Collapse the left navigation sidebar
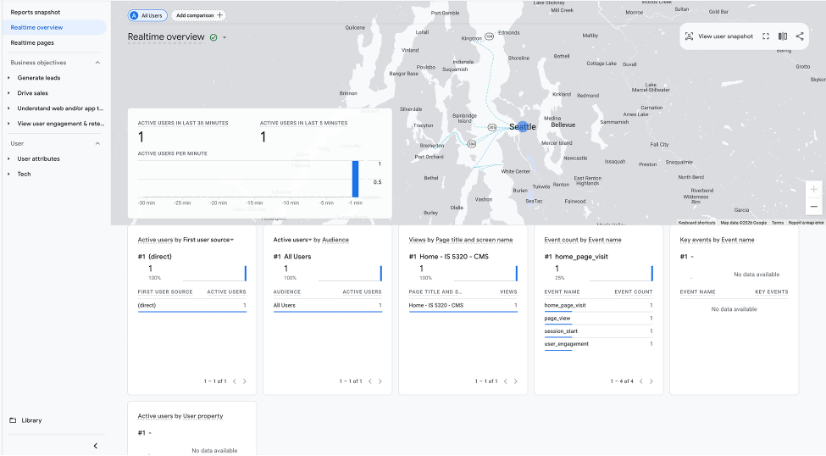The image size is (826, 456). point(96,445)
